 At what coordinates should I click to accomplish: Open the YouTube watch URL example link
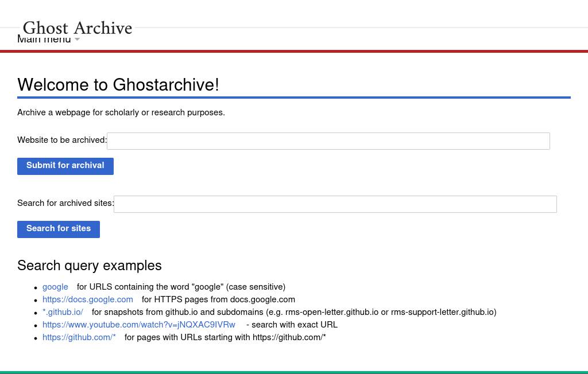(x=139, y=325)
